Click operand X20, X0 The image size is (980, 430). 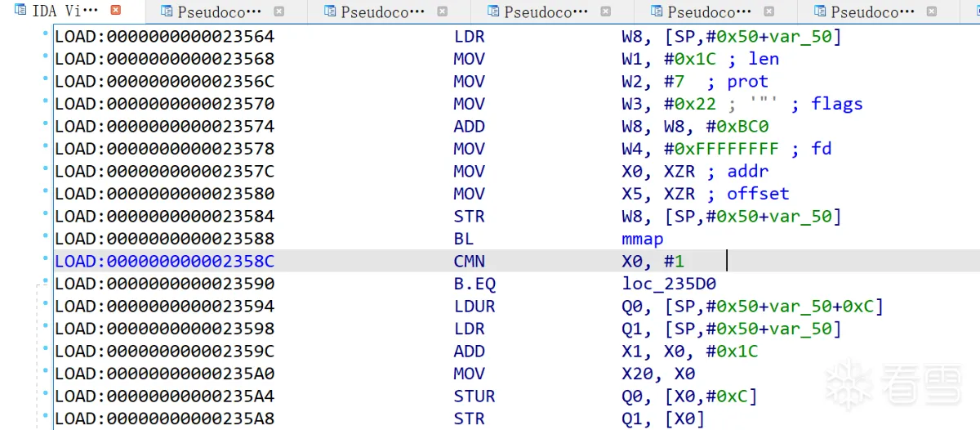(x=658, y=374)
